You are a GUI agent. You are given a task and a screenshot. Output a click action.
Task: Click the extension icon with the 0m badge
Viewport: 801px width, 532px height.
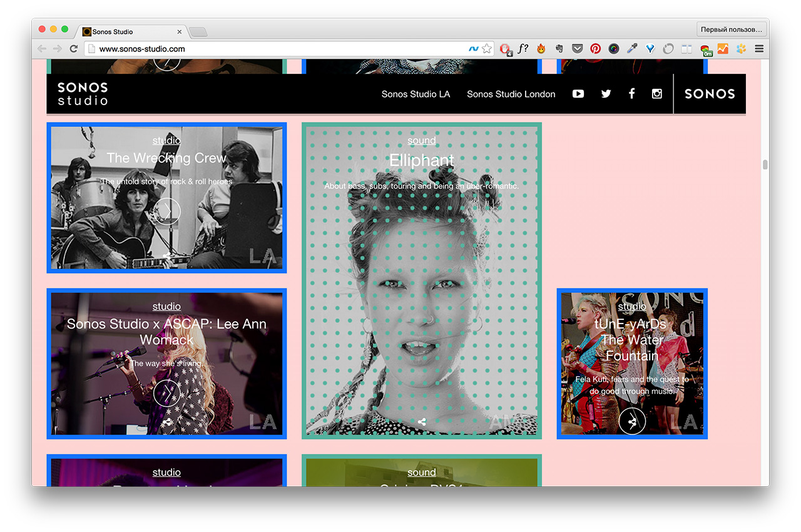point(706,50)
